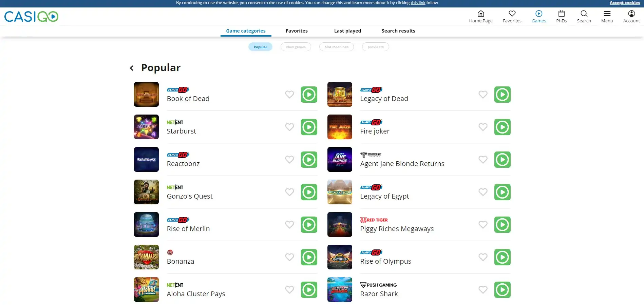The image size is (644, 305).
Task: Switch to the Last played tab
Action: coord(347,31)
